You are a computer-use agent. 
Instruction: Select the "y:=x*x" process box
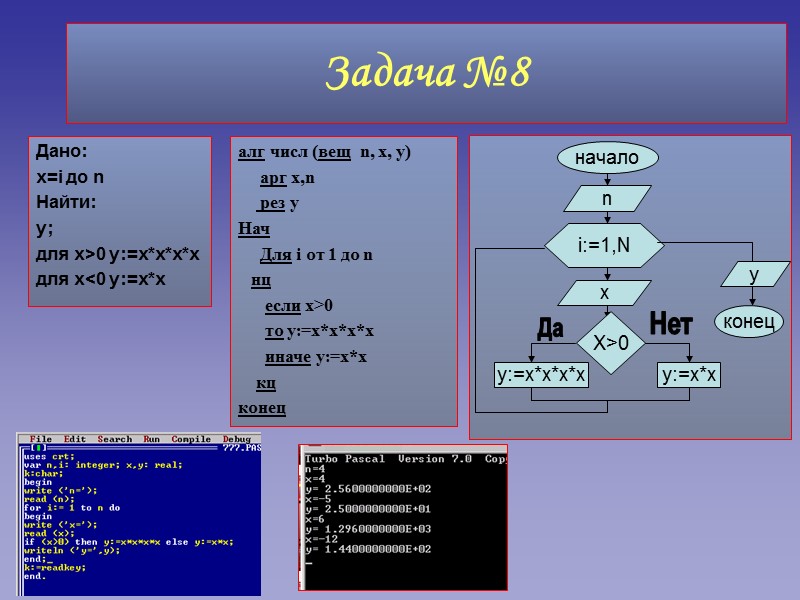click(x=690, y=373)
